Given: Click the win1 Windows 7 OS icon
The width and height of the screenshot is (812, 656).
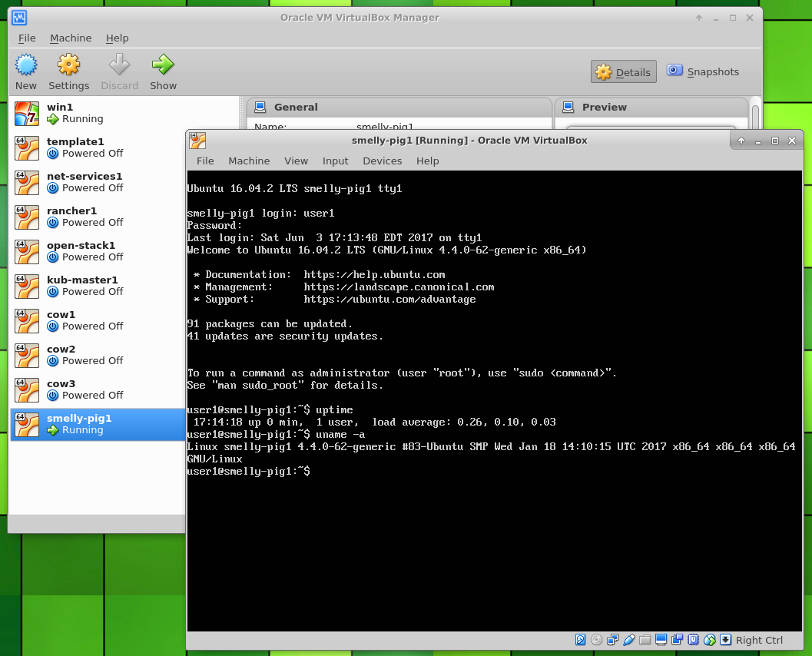Looking at the screenshot, I should tap(27, 114).
